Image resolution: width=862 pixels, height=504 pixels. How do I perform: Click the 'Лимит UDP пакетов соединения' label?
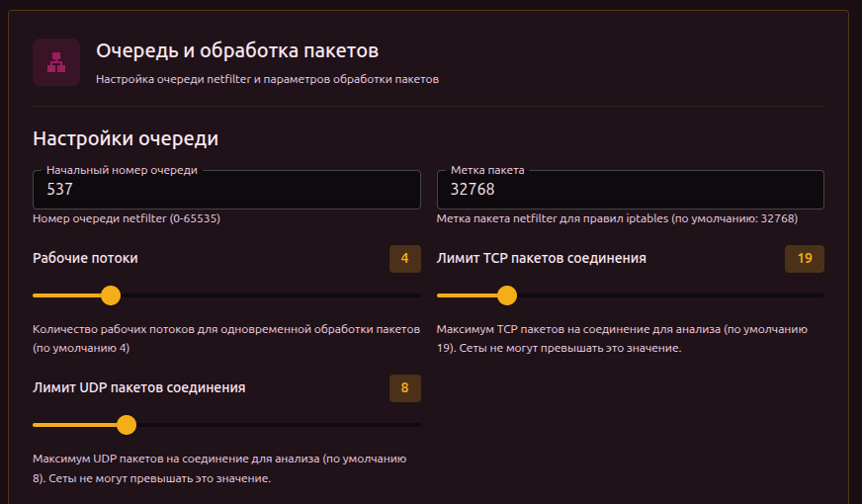pyautogui.click(x=138, y=387)
